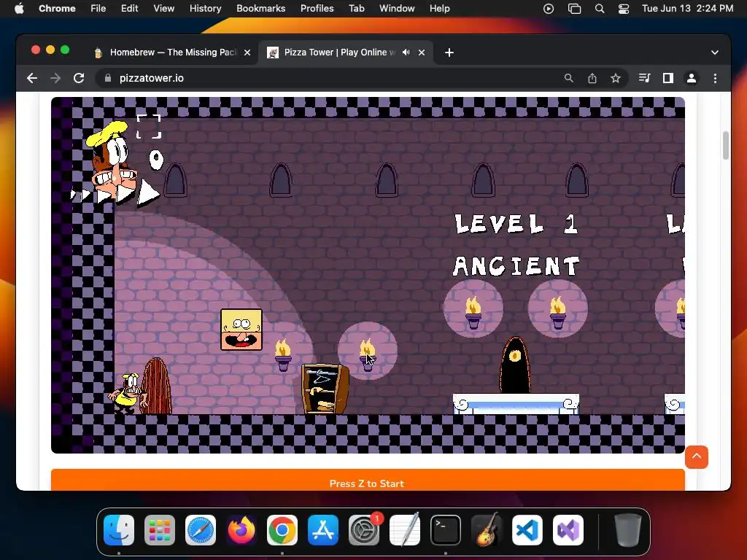The height and width of the screenshot is (560, 747).
Task: Select the Pizza Tower tab
Action: pyautogui.click(x=345, y=52)
